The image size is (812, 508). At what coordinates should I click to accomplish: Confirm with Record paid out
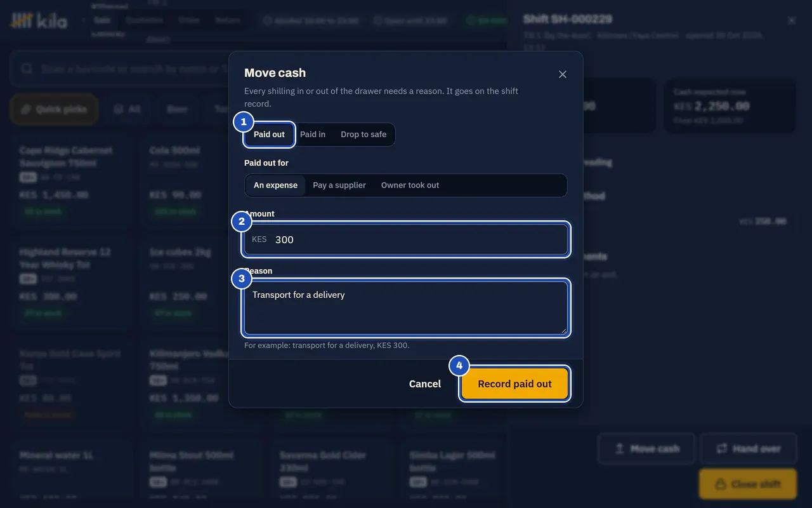(x=514, y=384)
